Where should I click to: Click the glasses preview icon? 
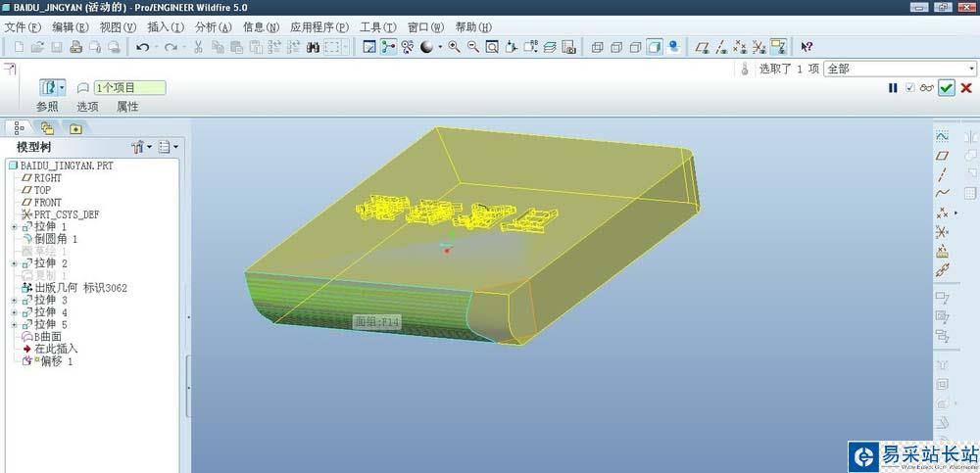[x=927, y=88]
